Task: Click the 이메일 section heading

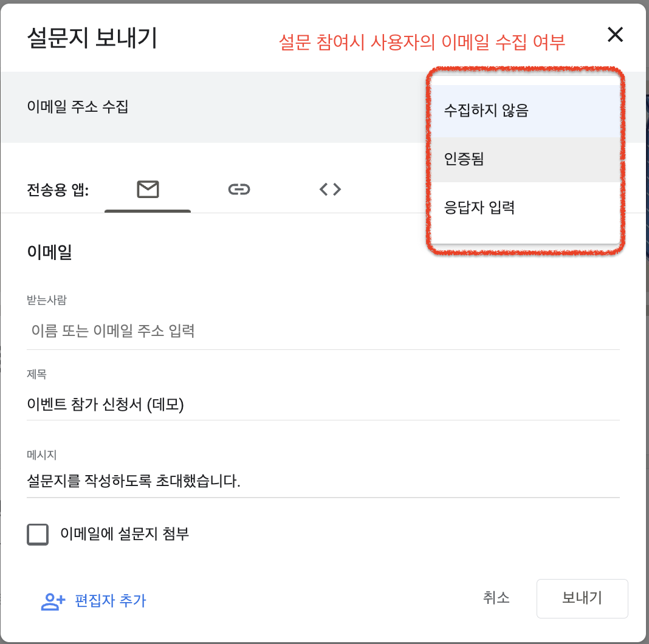Action: point(50,253)
